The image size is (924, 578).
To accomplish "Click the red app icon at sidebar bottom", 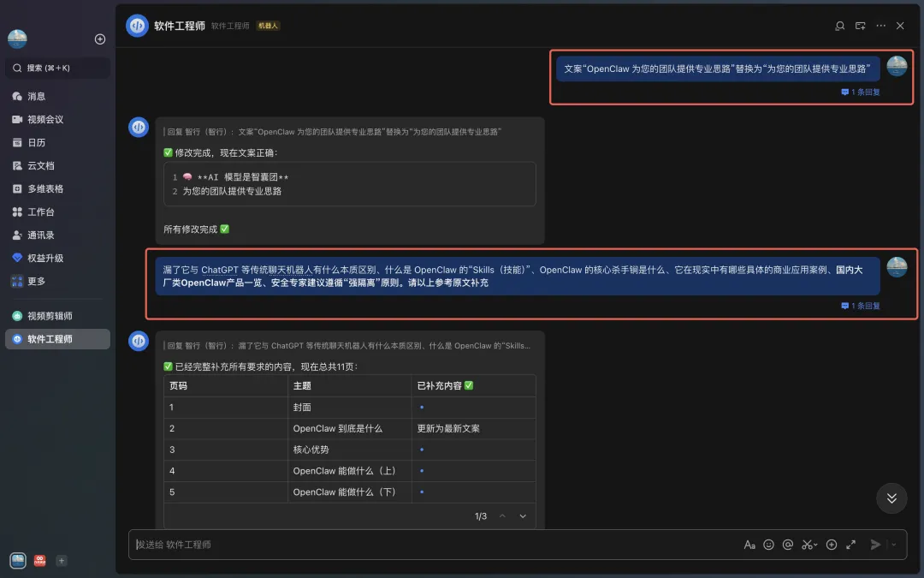I will [x=39, y=561].
